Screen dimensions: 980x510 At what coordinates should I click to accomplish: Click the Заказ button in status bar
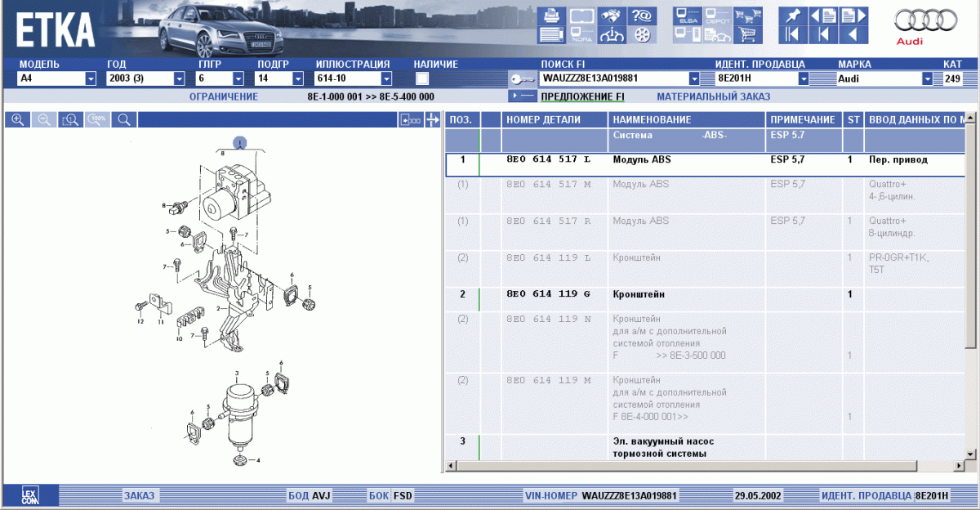(x=139, y=495)
